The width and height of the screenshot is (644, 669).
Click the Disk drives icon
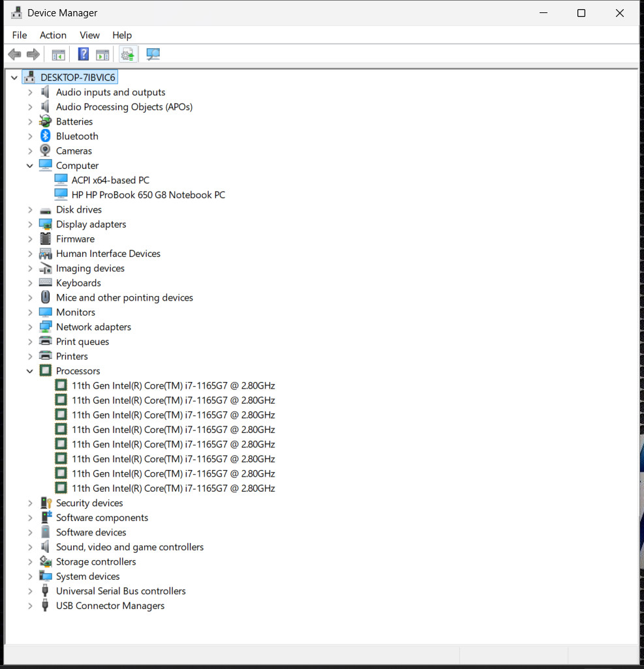click(x=45, y=211)
